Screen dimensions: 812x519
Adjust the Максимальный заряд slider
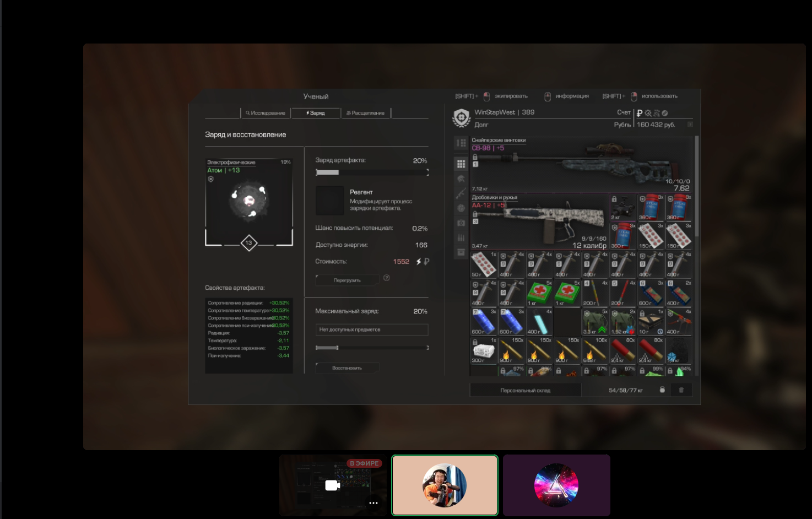click(x=372, y=348)
